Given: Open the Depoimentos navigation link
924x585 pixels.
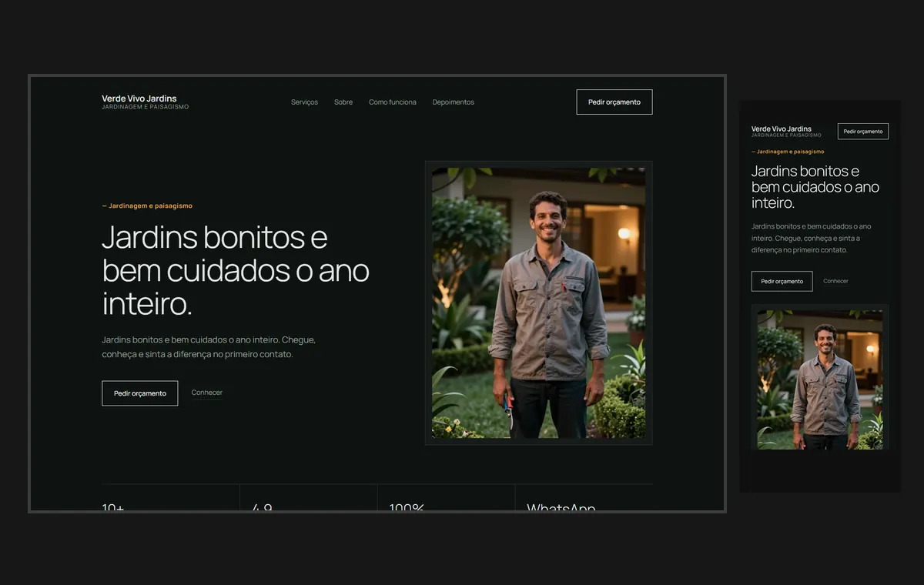Looking at the screenshot, I should pyautogui.click(x=454, y=102).
